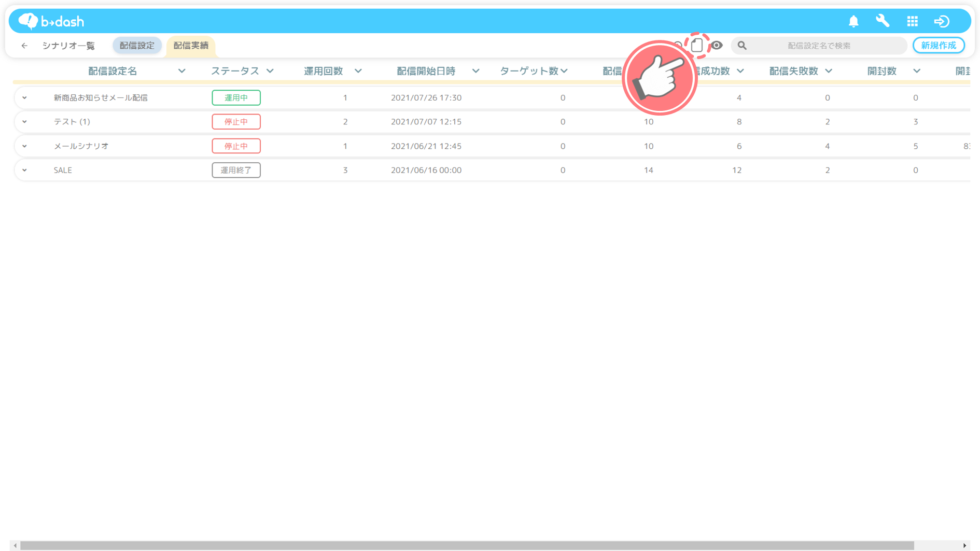Expand the 新商品お知らせメール配信 row
980x551 pixels.
pos(24,97)
